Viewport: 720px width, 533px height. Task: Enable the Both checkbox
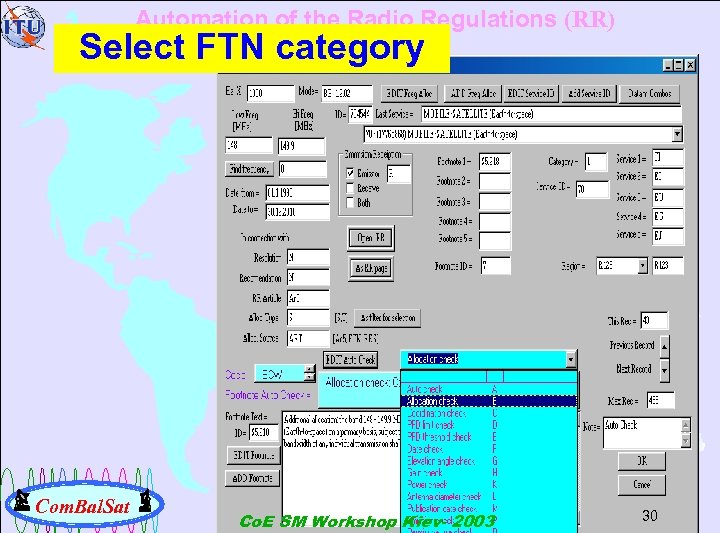[x=350, y=202]
